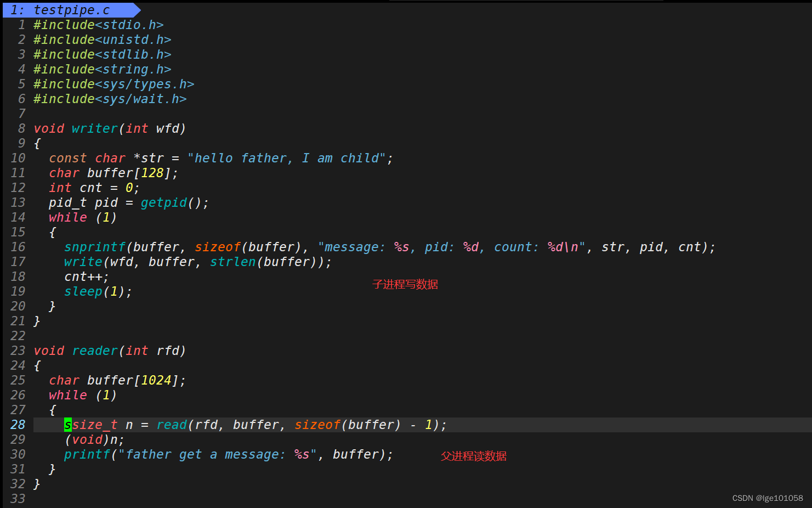Click line number 28 in gutter
This screenshot has width=812, height=508.
[x=18, y=425]
